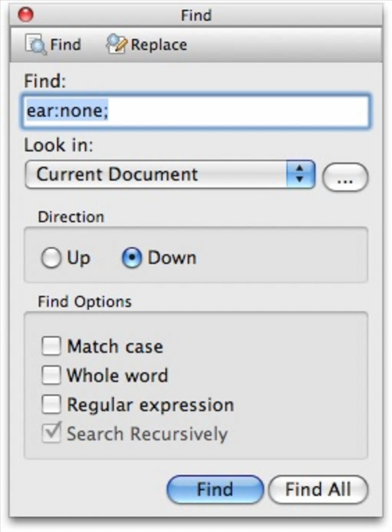The image size is (392, 532).
Task: Click the Find window title bar text
Action: tap(196, 15)
